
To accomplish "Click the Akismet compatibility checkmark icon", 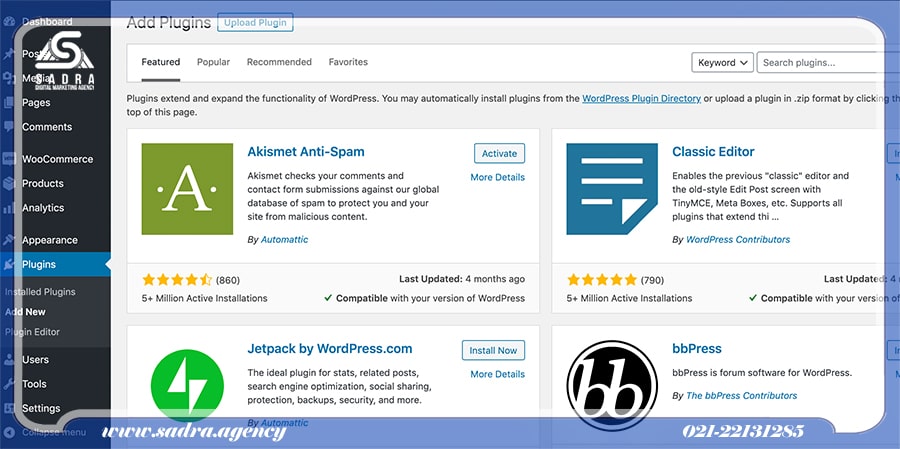I will pyautogui.click(x=328, y=298).
